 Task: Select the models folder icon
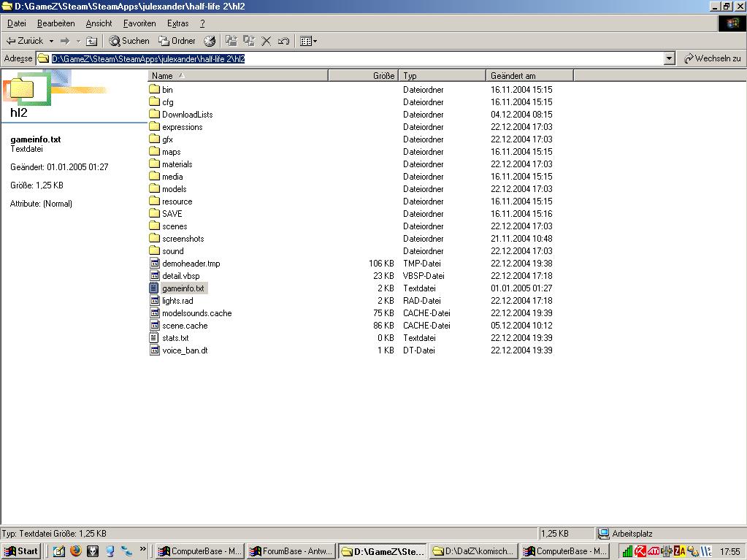tap(154, 188)
